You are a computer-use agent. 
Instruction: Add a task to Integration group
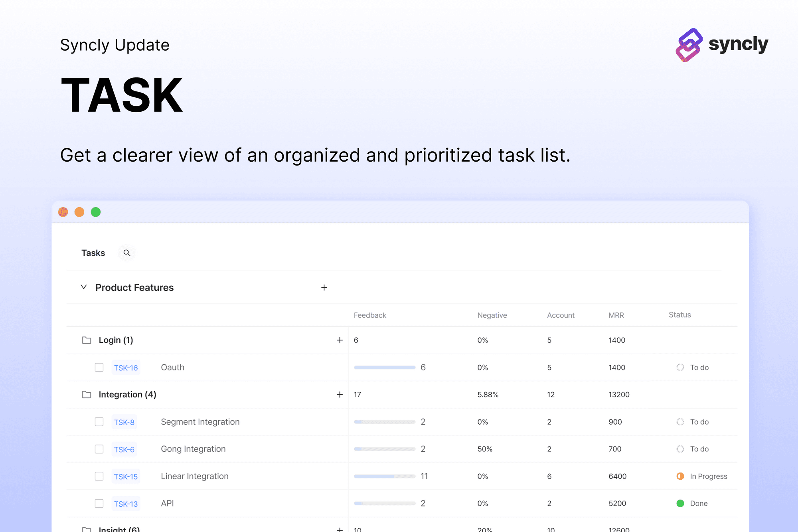click(x=340, y=395)
